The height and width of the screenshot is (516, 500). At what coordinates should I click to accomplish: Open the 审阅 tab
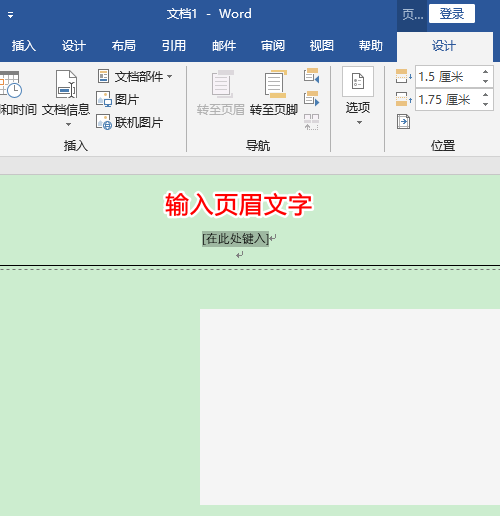coord(273,46)
